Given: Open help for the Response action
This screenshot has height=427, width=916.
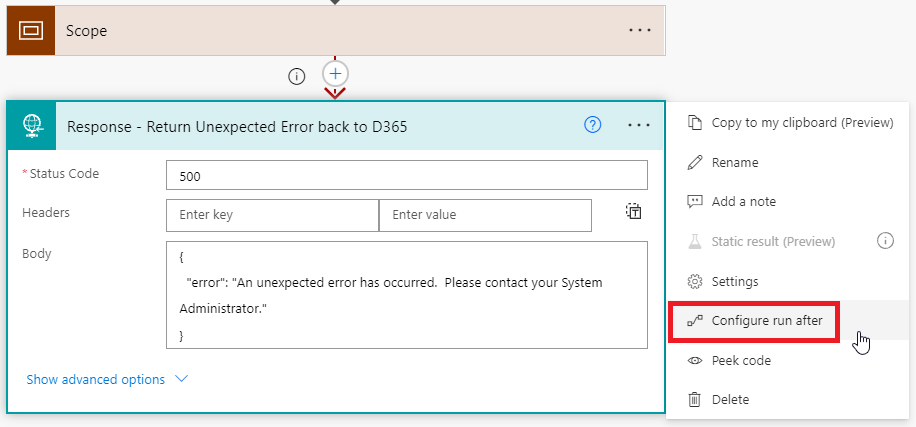Looking at the screenshot, I should [593, 125].
